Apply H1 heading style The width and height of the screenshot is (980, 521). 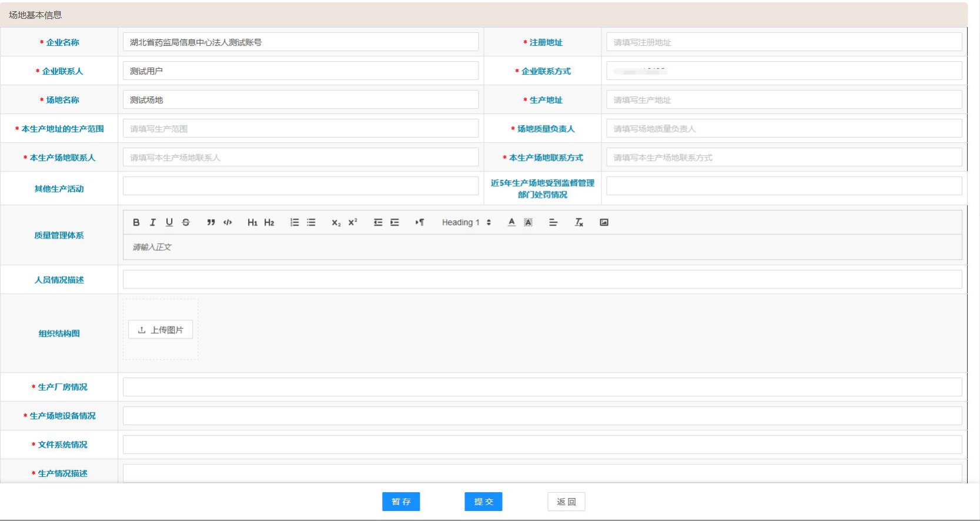[252, 222]
